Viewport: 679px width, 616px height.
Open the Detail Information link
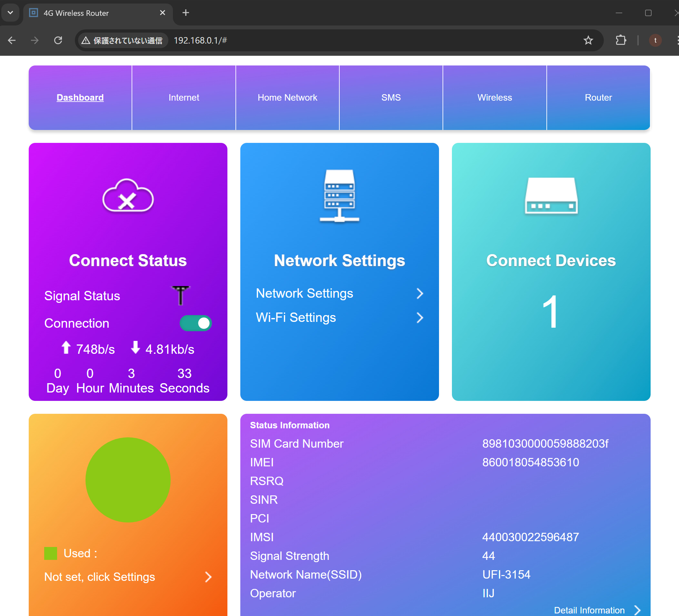coord(589,610)
